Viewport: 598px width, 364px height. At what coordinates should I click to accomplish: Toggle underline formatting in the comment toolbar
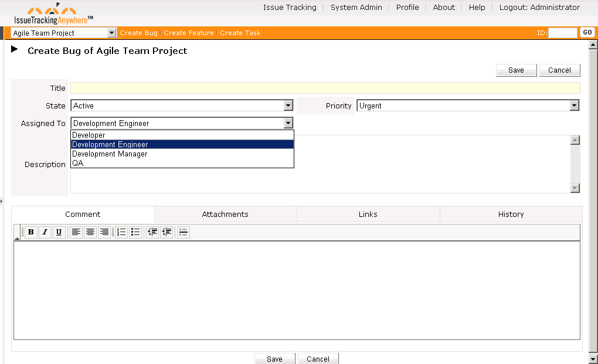pyautogui.click(x=59, y=232)
